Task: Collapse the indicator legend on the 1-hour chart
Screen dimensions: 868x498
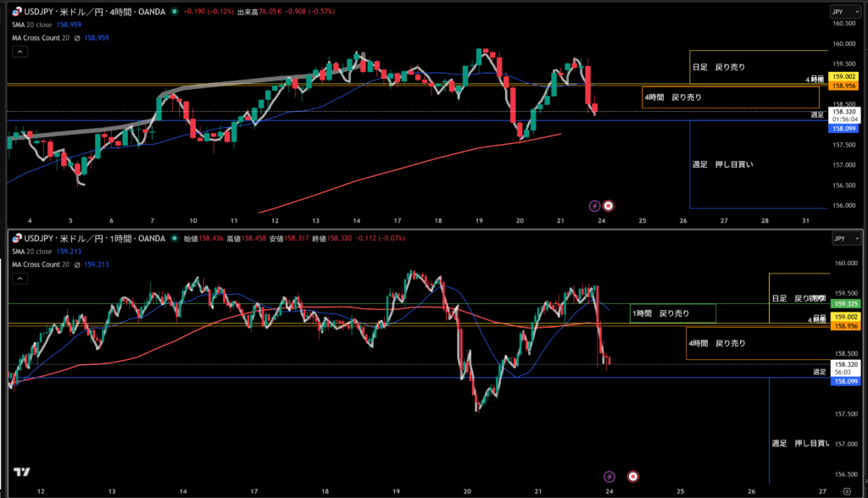Action: click(20, 279)
